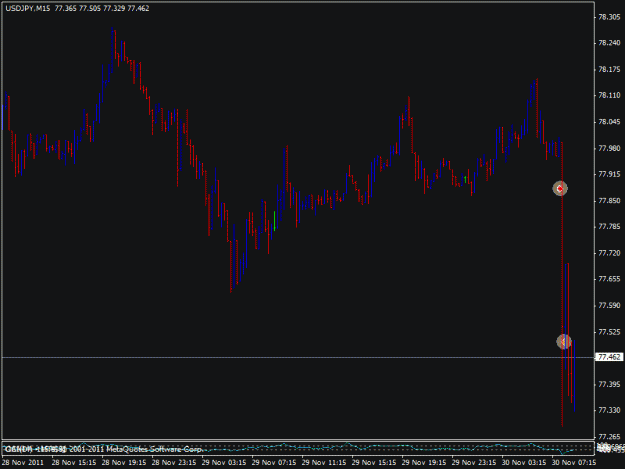This screenshot has height=469, width=625.
Task: Click the 78.110 price axis label
Action: tap(609, 95)
